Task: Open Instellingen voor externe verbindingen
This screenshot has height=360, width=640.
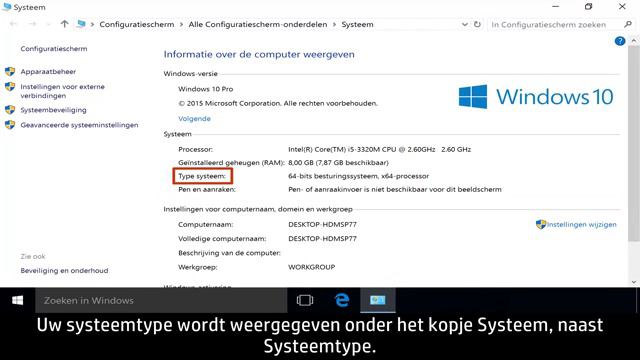Action: tap(62, 91)
